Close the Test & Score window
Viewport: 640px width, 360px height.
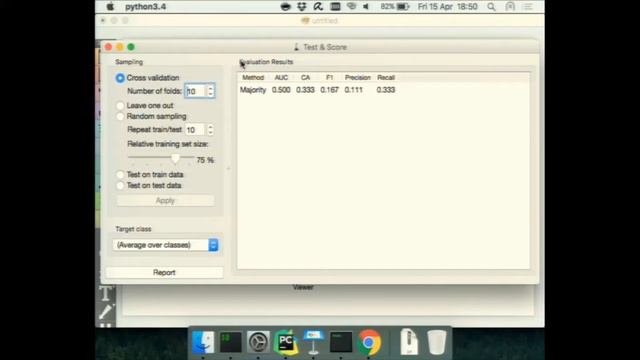tap(108, 47)
